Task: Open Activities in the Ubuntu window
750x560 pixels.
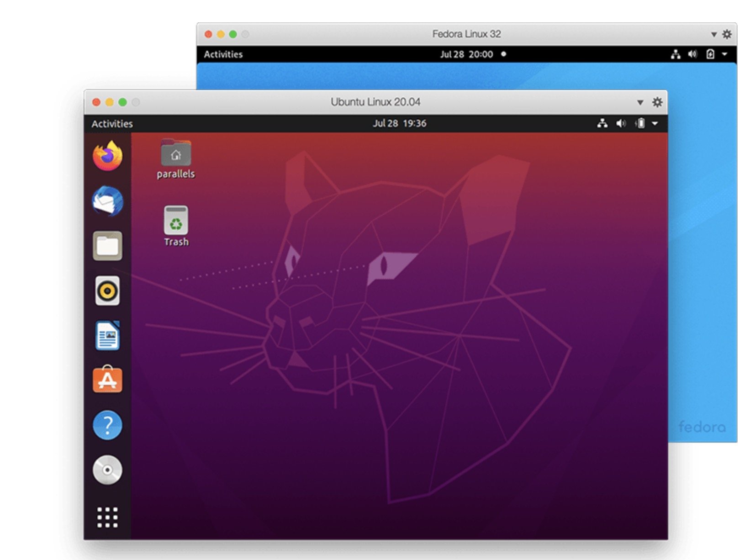Action: [x=112, y=124]
